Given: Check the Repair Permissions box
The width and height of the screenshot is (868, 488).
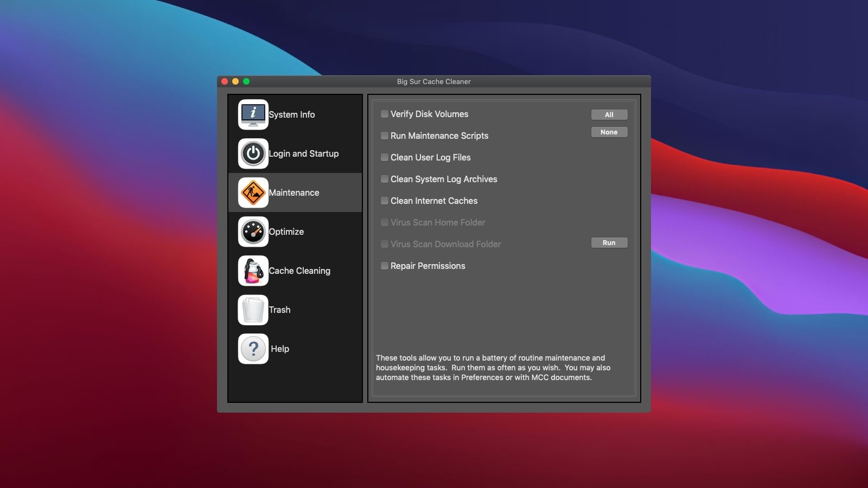Looking at the screenshot, I should (x=385, y=266).
